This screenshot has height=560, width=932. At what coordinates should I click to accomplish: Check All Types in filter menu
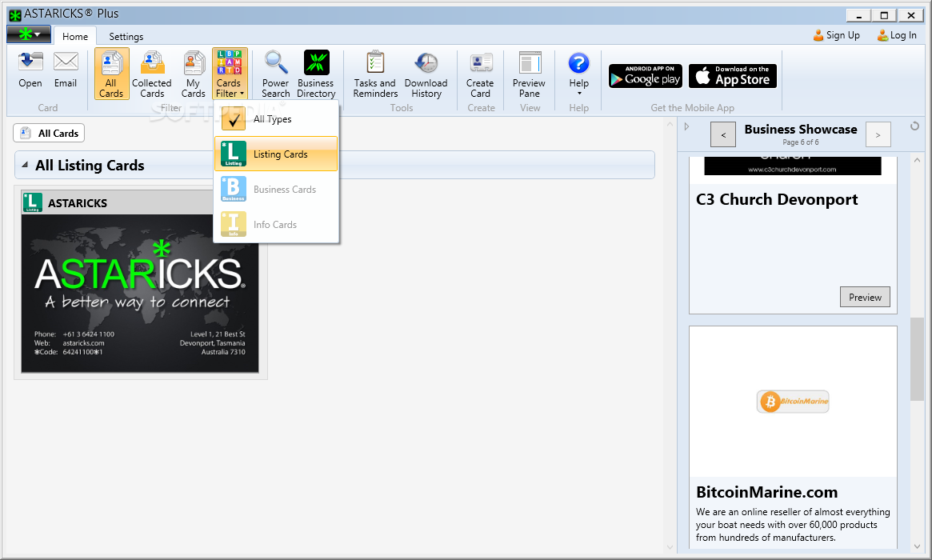(x=276, y=119)
